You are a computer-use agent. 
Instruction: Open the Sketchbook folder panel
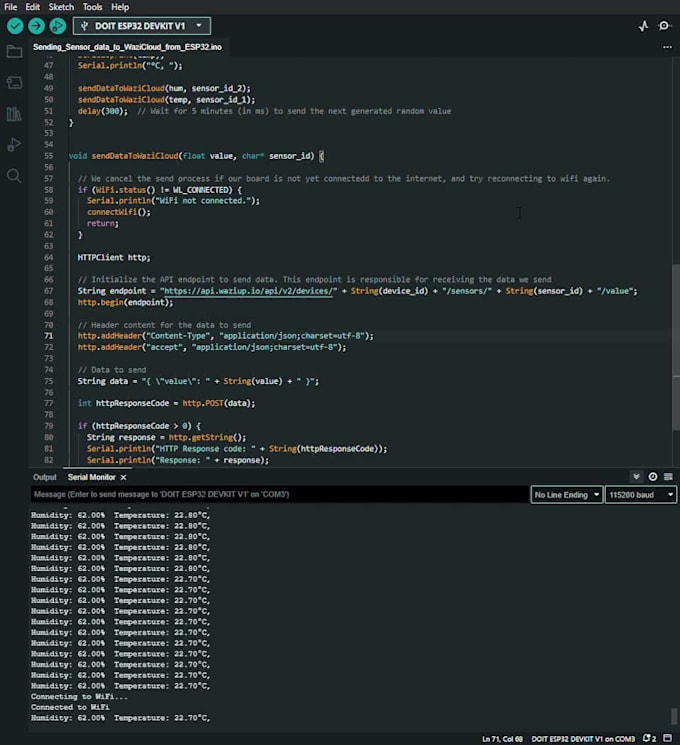(14, 51)
